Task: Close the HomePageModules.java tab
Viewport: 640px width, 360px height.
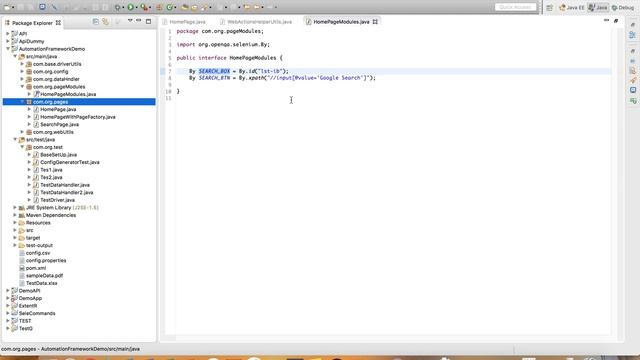Action: (x=375, y=22)
